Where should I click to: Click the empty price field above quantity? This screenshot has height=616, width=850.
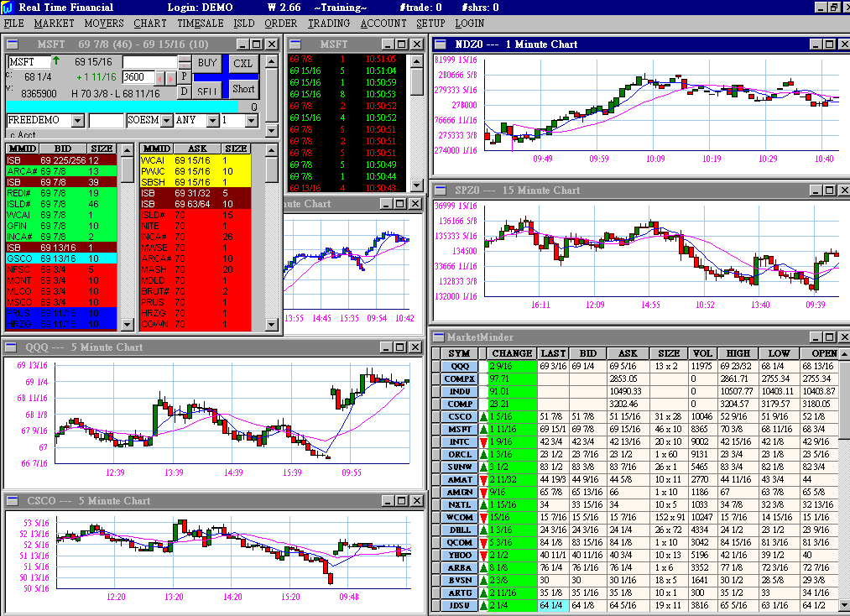click(150, 62)
